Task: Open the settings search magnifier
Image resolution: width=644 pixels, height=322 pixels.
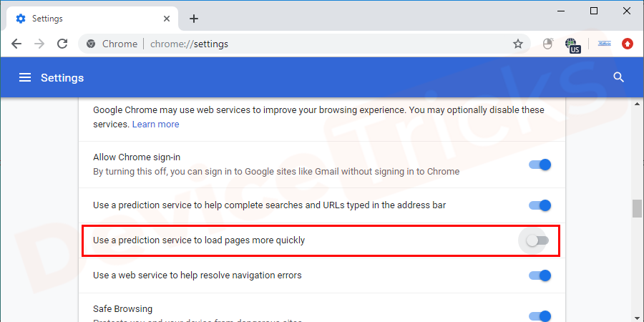Action: click(618, 77)
